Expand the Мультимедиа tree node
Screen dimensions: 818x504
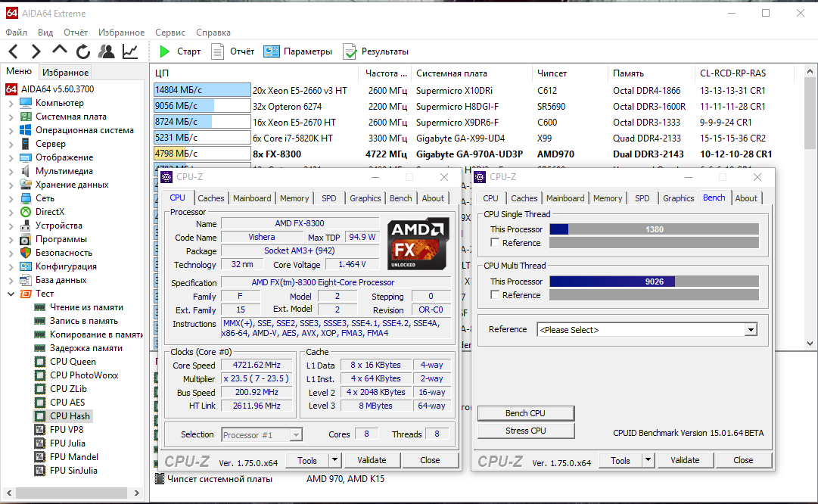click(11, 171)
